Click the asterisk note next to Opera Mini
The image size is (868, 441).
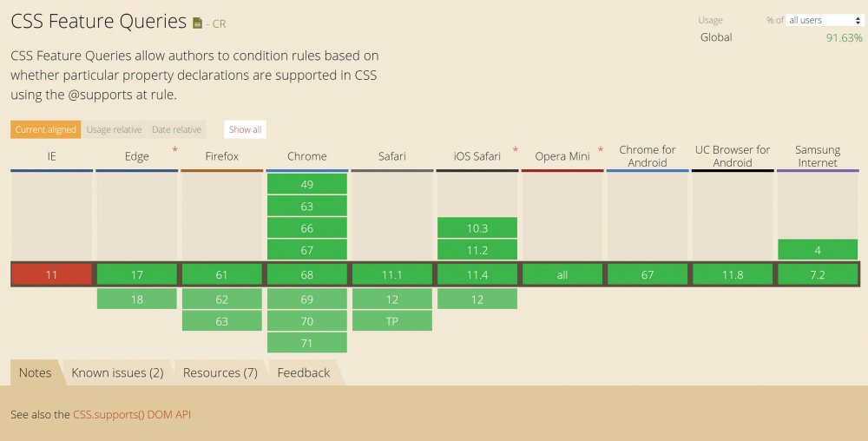(x=600, y=150)
